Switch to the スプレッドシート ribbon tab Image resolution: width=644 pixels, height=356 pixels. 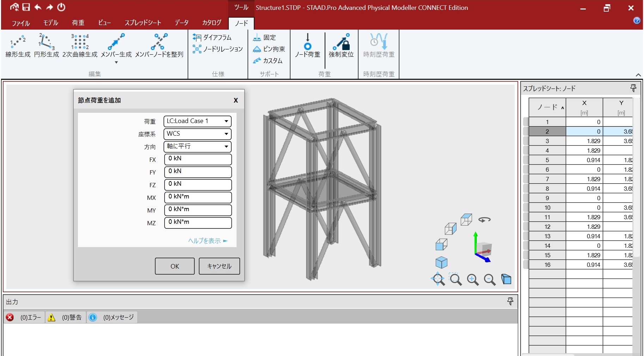click(143, 23)
